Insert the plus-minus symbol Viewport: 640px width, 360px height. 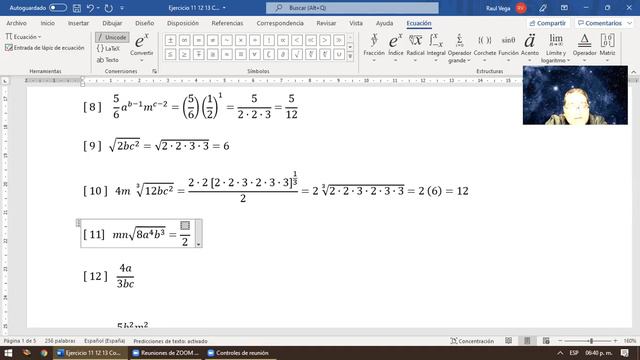pyautogui.click(x=170, y=40)
